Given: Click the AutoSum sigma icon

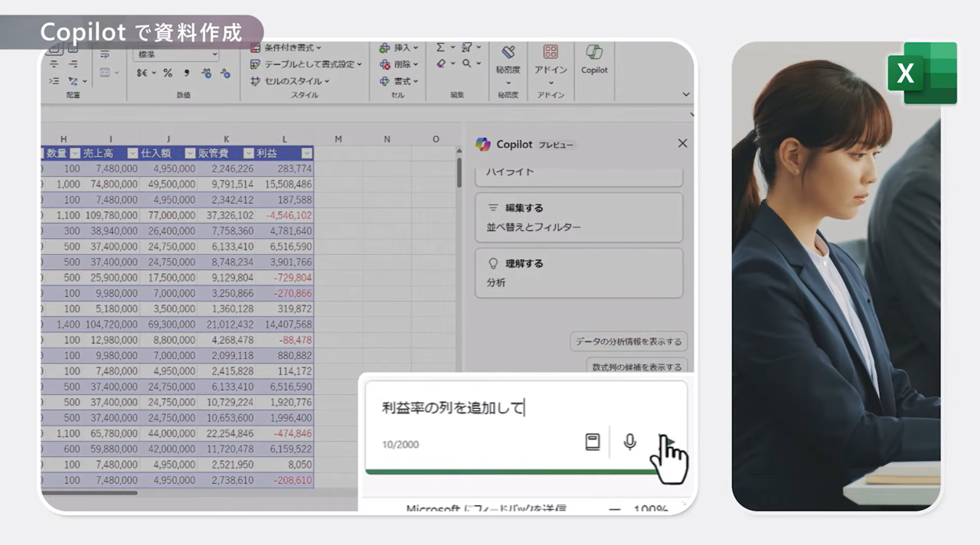Looking at the screenshot, I should (x=440, y=47).
